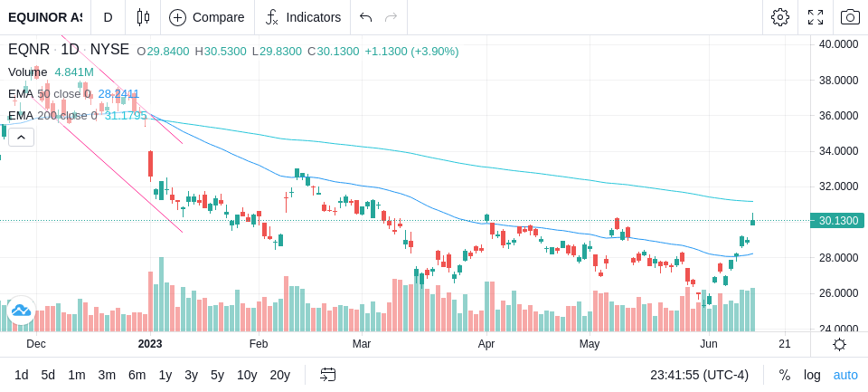Viewport: 868px width, 392px height.
Task: Toggle percent scale mode
Action: point(785,376)
